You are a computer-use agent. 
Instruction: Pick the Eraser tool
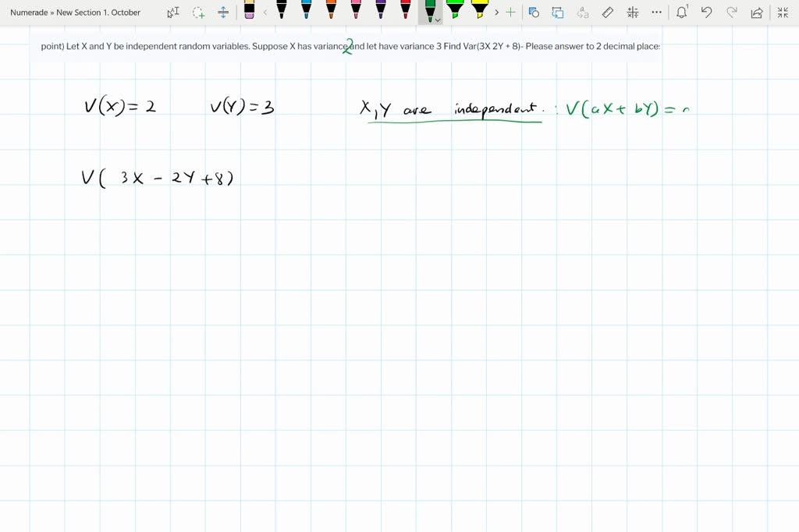(250, 12)
